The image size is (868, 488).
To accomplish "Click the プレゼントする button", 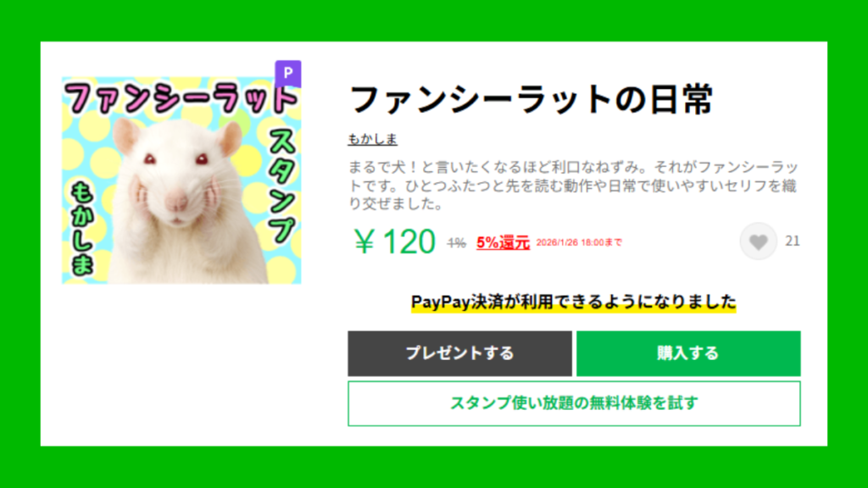I will (459, 353).
